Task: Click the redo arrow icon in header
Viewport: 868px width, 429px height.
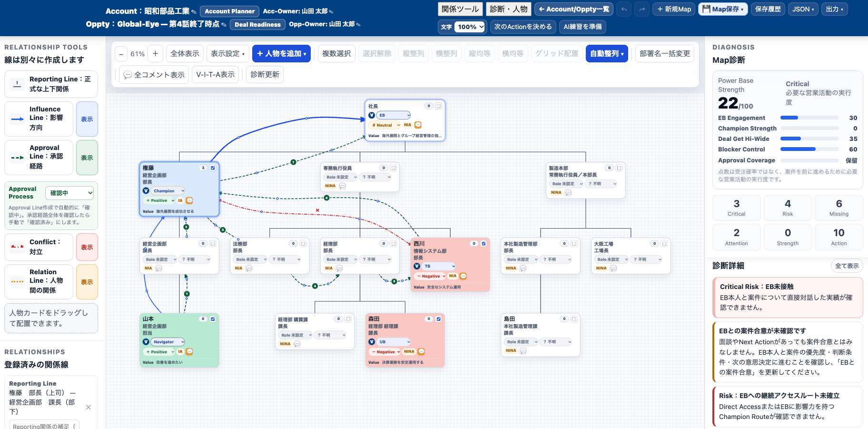Action: click(x=642, y=9)
